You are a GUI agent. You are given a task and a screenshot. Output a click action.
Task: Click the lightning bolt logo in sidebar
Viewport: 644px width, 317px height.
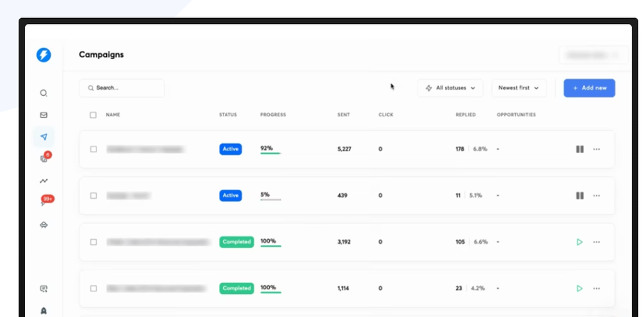[x=44, y=55]
